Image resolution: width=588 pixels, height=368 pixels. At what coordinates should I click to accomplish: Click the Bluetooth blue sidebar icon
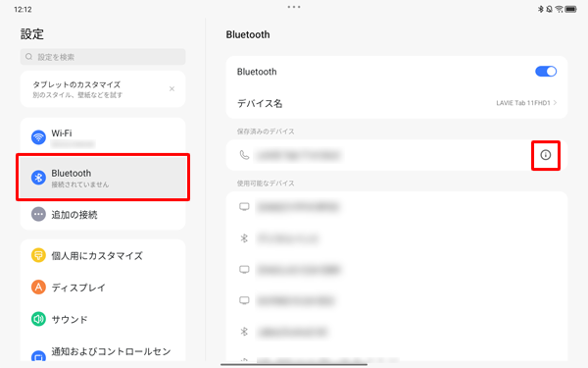(x=38, y=178)
